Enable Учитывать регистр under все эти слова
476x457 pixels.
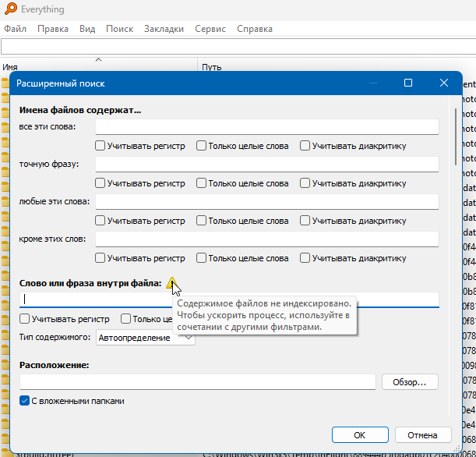click(x=100, y=146)
